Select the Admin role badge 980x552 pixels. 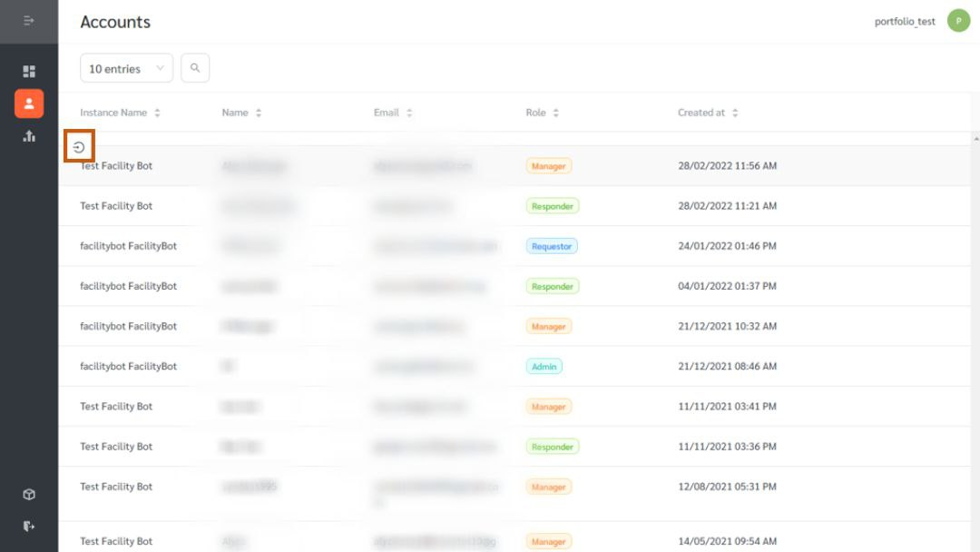pyautogui.click(x=544, y=366)
